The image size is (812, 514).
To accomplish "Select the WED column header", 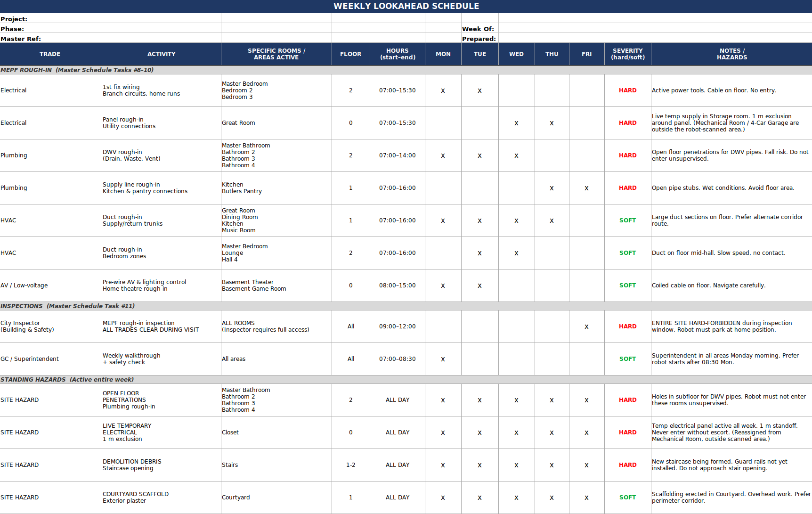I will point(517,54).
